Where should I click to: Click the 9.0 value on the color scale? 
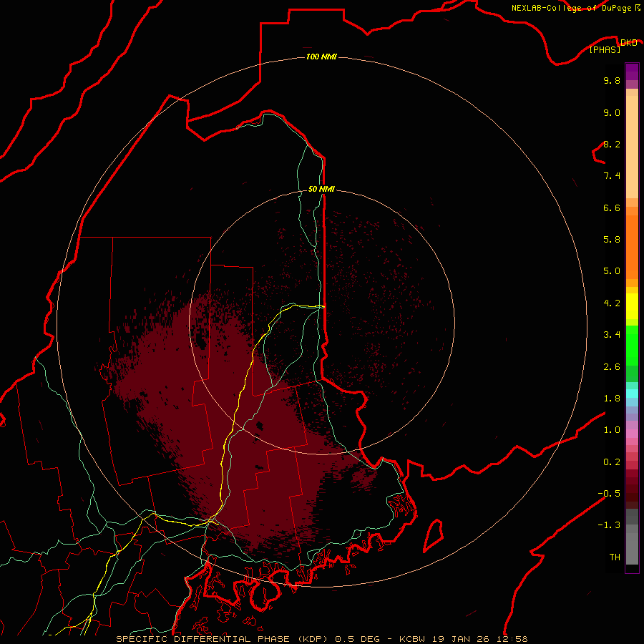(612, 112)
